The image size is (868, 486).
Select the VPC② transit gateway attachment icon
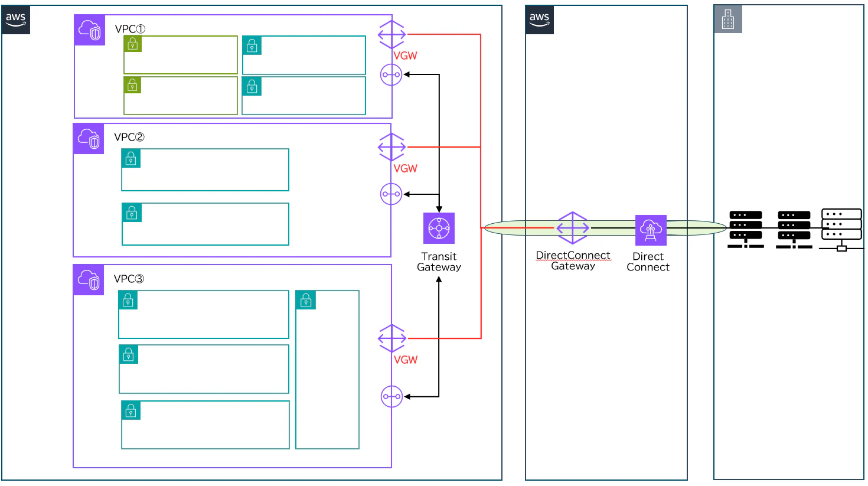[391, 194]
